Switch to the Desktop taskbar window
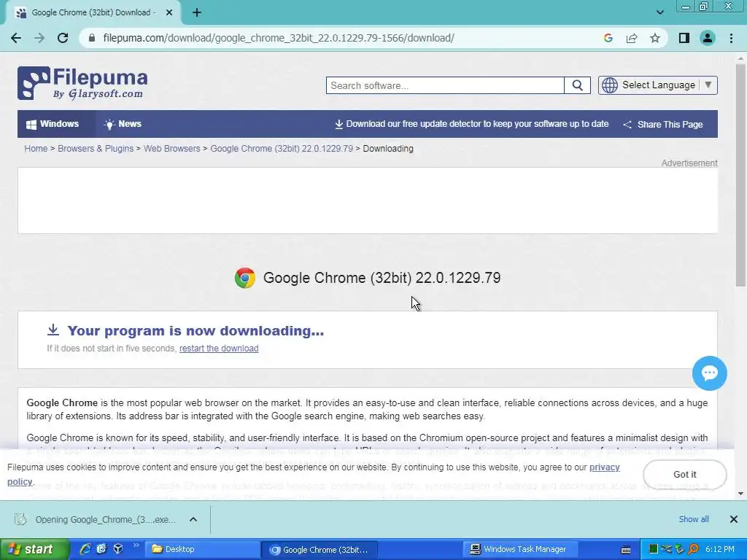This screenshot has height=560, width=747. click(201, 549)
